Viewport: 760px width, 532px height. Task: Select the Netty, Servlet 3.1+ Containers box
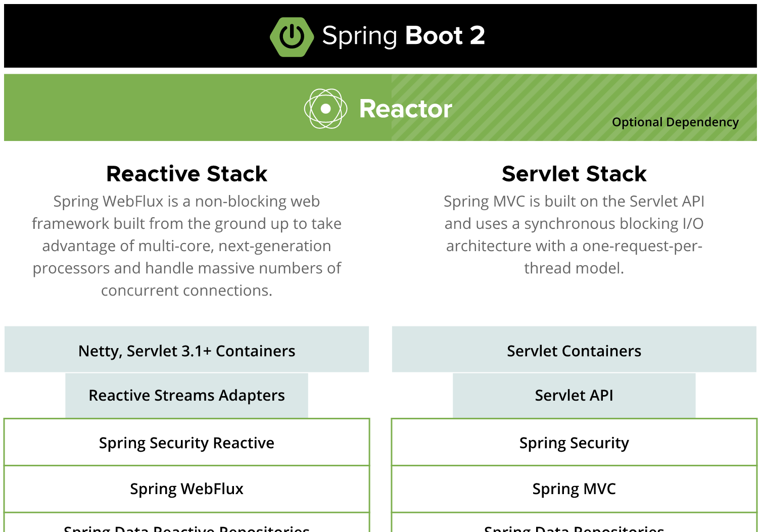186,350
